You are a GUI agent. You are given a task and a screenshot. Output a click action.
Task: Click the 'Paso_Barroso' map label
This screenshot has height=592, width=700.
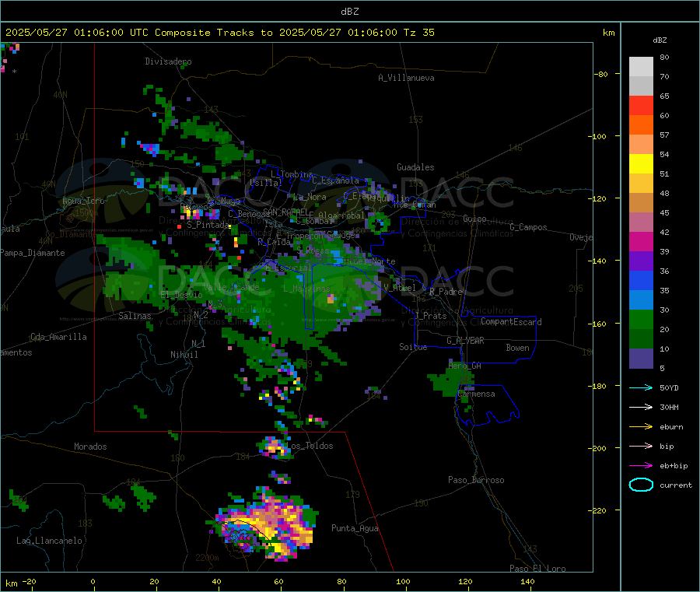[476, 480]
